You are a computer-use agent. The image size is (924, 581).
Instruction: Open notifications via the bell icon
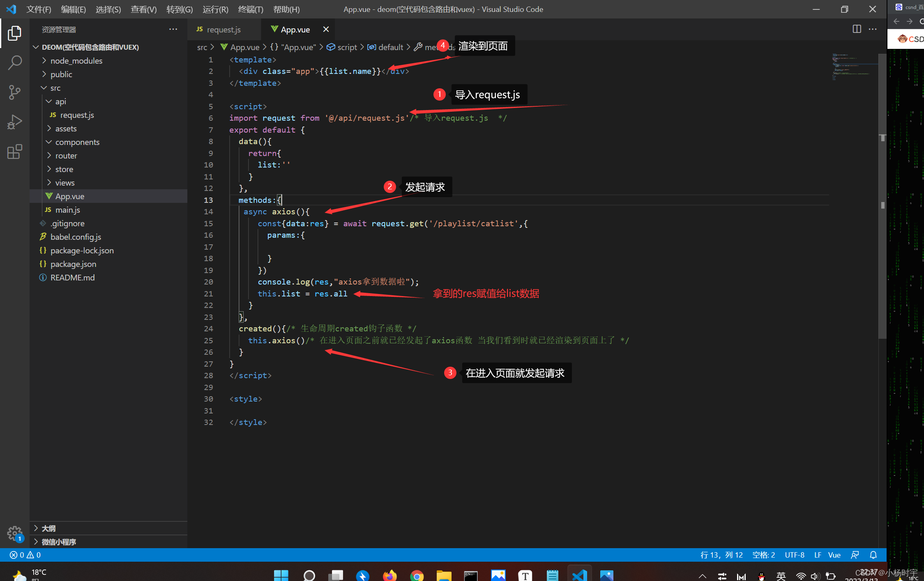click(x=873, y=555)
